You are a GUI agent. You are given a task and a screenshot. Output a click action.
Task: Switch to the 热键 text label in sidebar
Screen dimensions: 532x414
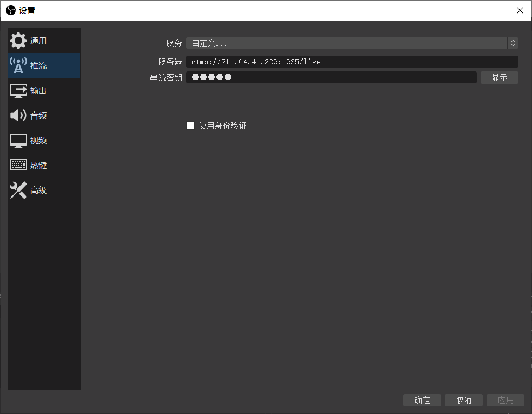pos(38,166)
